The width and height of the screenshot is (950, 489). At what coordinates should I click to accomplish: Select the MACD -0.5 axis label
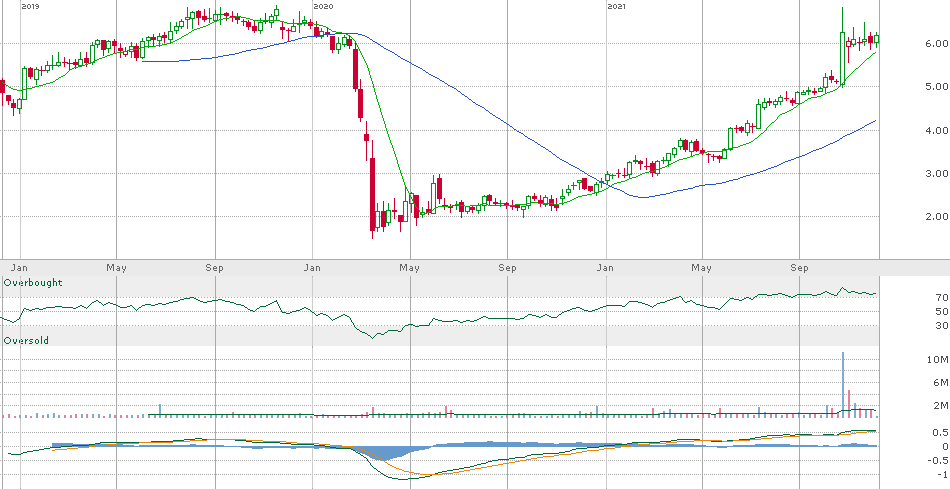[x=939, y=461]
